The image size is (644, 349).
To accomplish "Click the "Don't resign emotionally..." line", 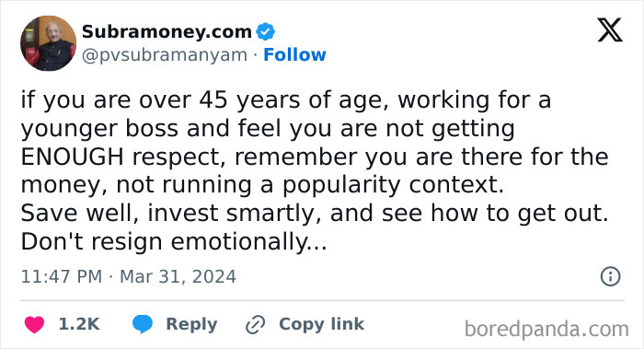I will (x=174, y=241).
